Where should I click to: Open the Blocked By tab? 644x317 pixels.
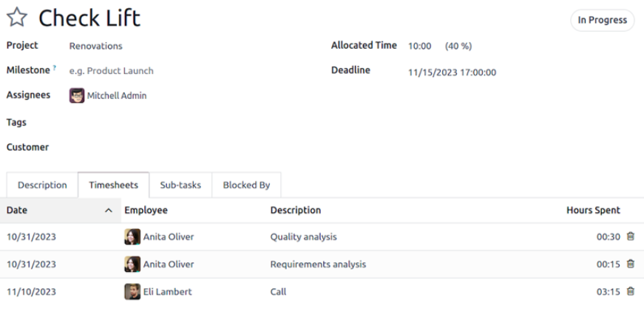click(246, 185)
